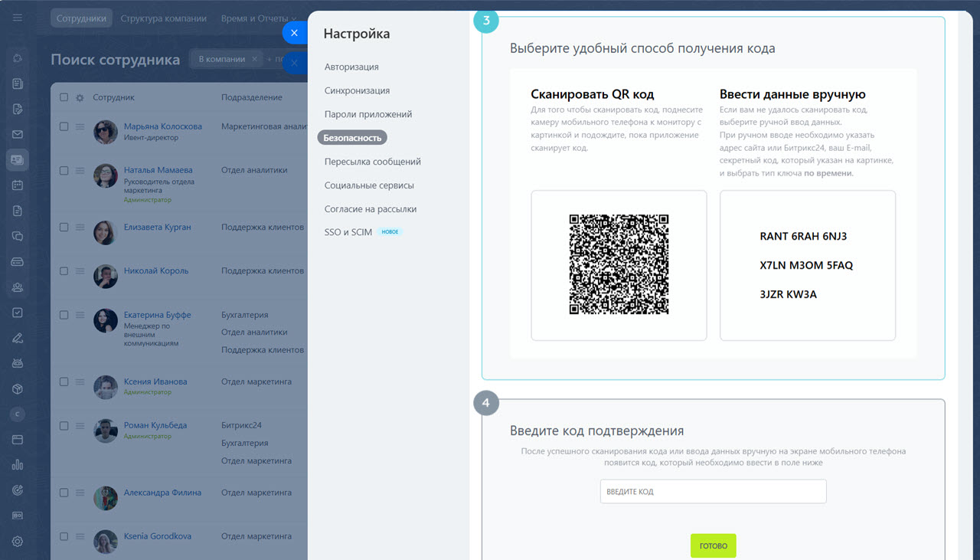The width and height of the screenshot is (980, 560).
Task: Select the Mail icon in left sidebar
Action: [x=17, y=133]
